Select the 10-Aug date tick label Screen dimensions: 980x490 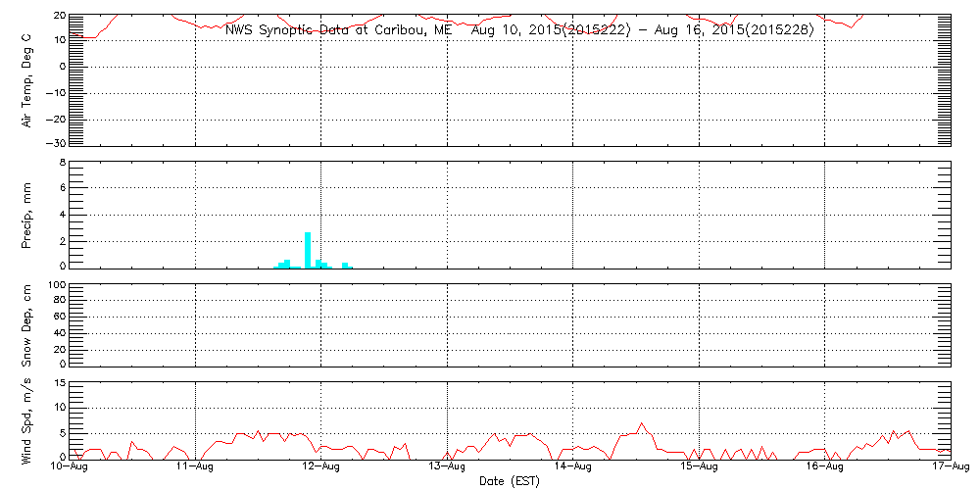pyautogui.click(x=71, y=468)
